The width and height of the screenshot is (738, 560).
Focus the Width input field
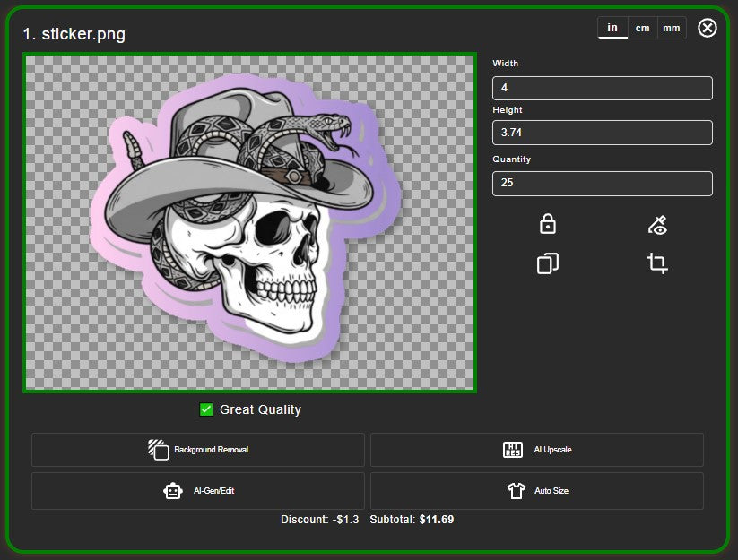coord(602,88)
